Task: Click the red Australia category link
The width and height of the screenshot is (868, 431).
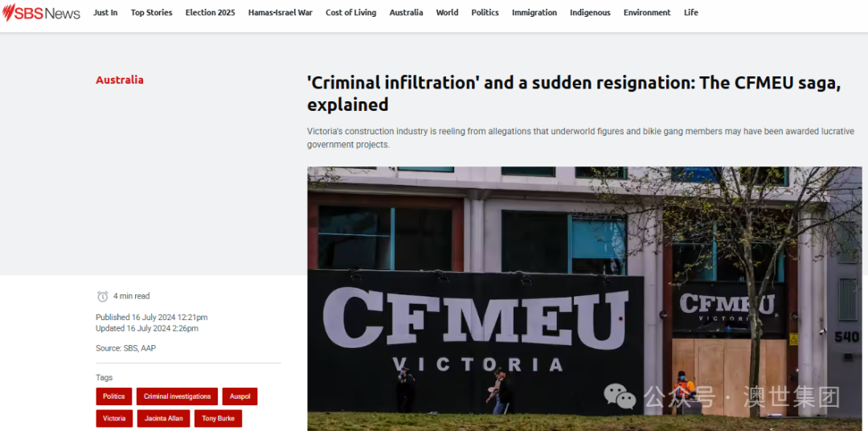Action: (x=120, y=80)
